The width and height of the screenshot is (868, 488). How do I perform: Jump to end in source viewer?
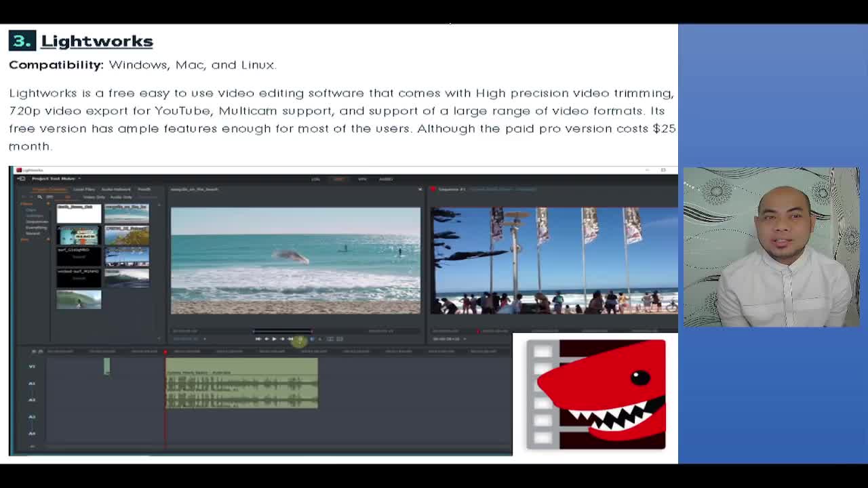[290, 339]
